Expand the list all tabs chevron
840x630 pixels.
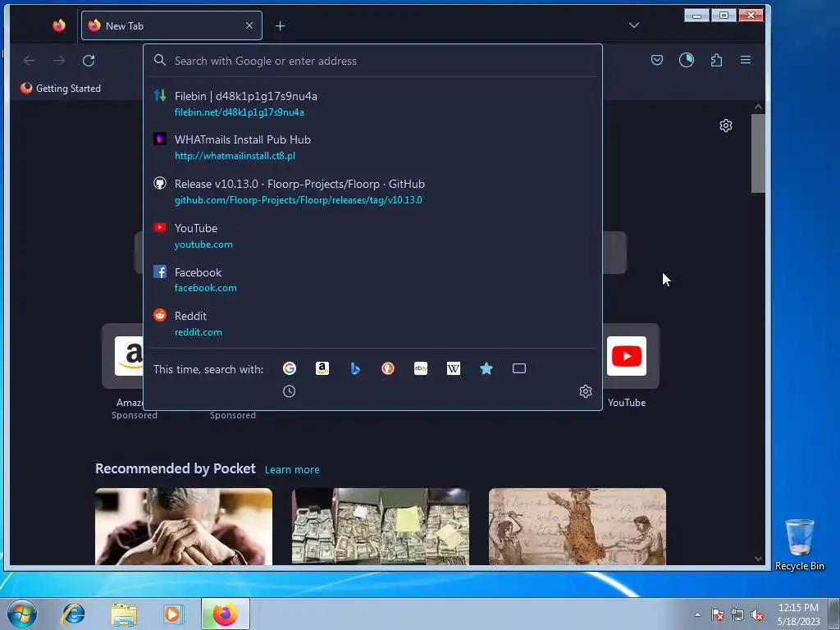[x=634, y=25]
